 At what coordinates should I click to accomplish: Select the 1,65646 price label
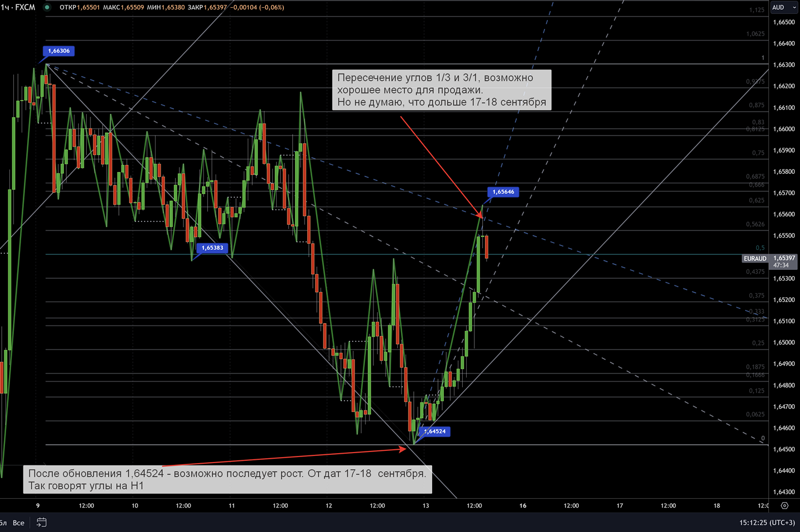[x=503, y=192]
